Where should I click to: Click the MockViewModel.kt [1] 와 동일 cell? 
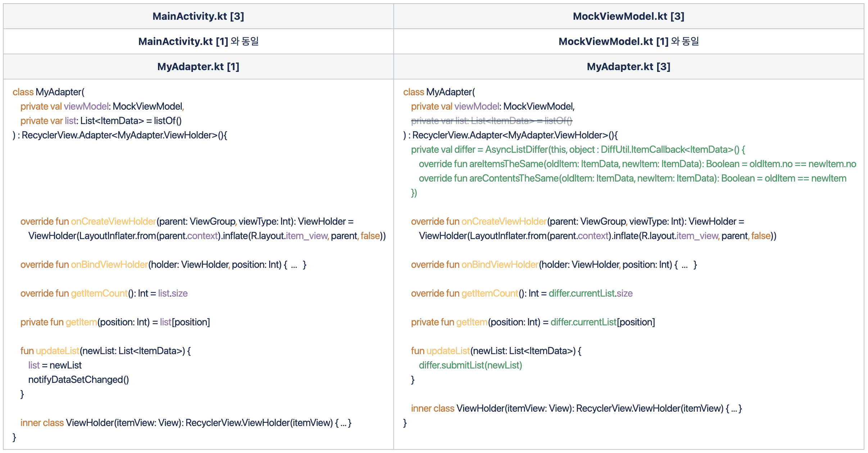[x=628, y=41]
